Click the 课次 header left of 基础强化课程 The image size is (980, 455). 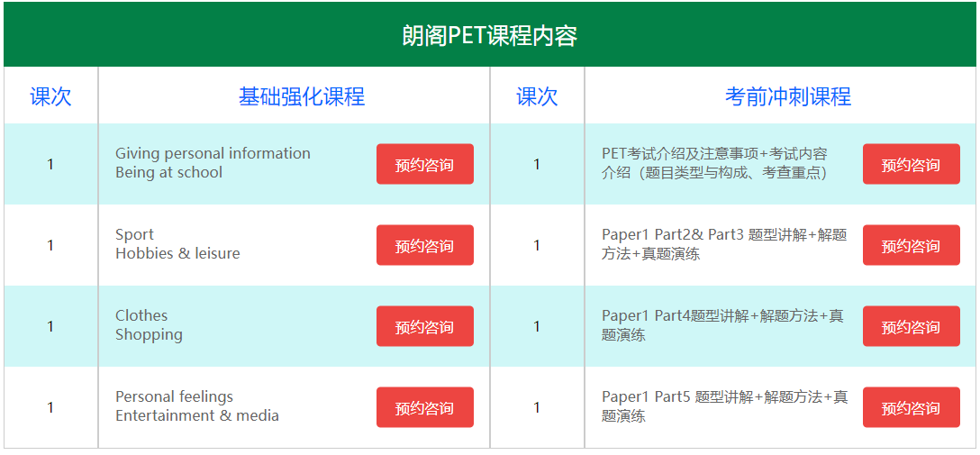(x=50, y=96)
